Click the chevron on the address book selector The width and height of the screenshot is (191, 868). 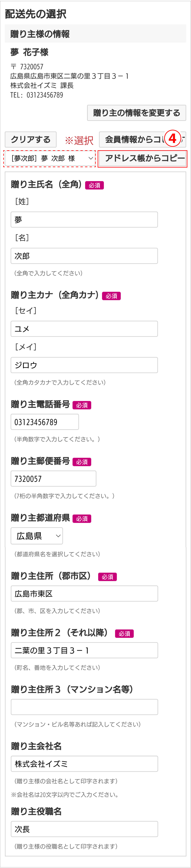[91, 158]
